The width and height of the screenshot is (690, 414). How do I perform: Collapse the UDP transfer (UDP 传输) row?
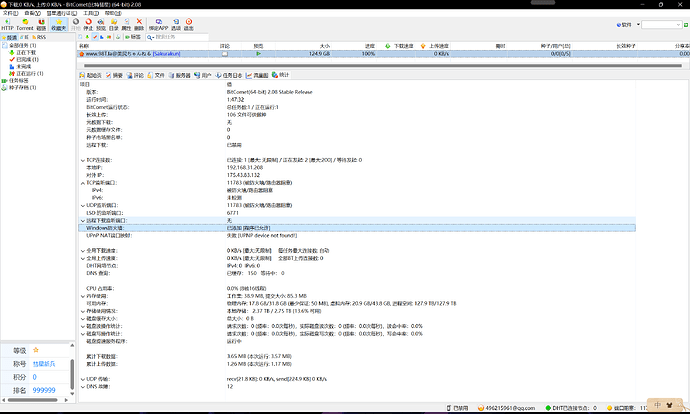(83, 379)
